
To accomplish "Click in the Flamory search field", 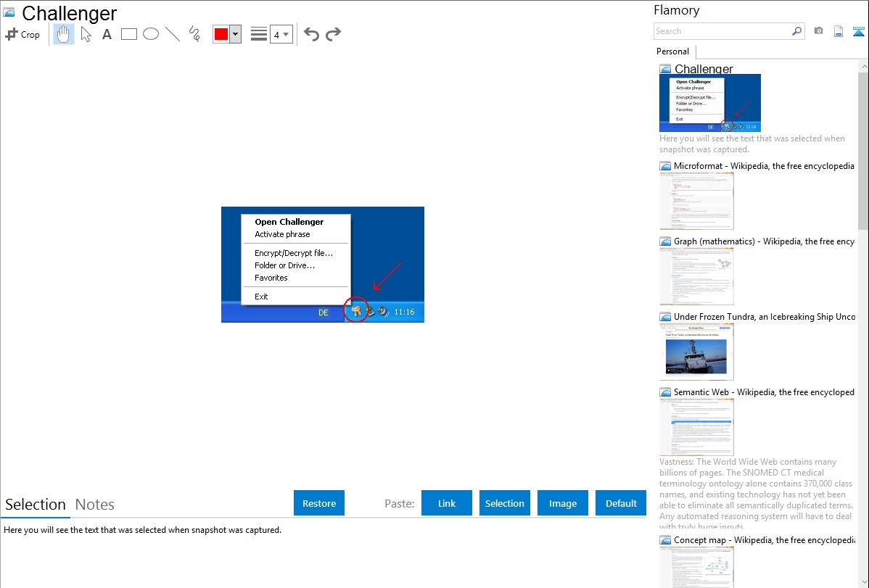I will pyautogui.click(x=722, y=31).
